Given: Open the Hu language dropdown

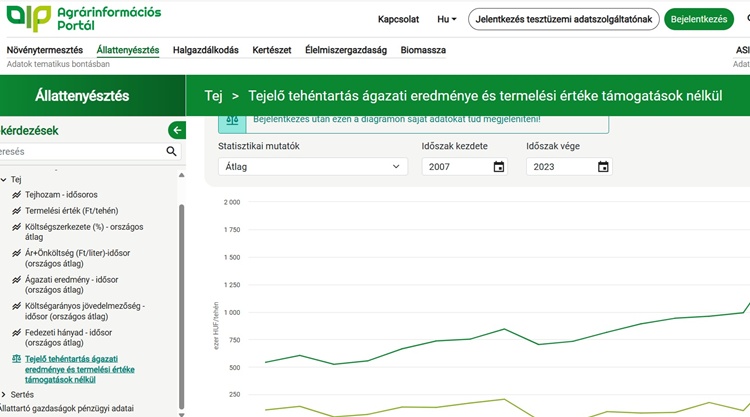Looking at the screenshot, I should [446, 19].
